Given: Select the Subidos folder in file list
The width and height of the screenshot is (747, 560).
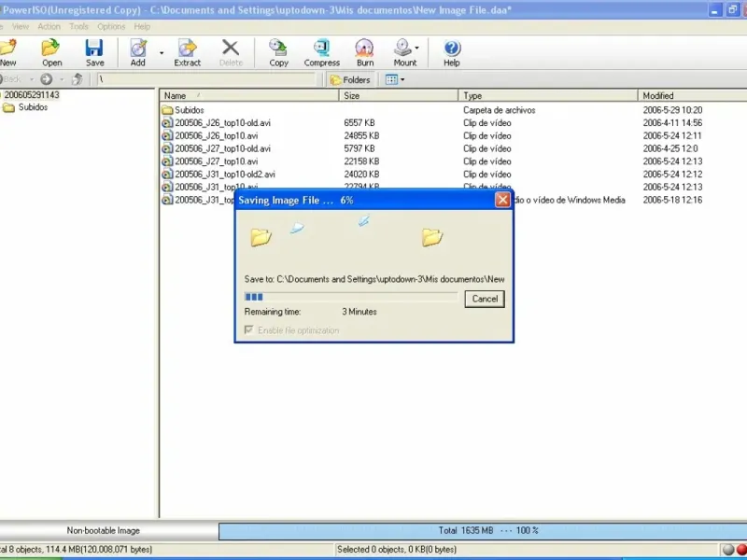Looking at the screenshot, I should tap(190, 110).
